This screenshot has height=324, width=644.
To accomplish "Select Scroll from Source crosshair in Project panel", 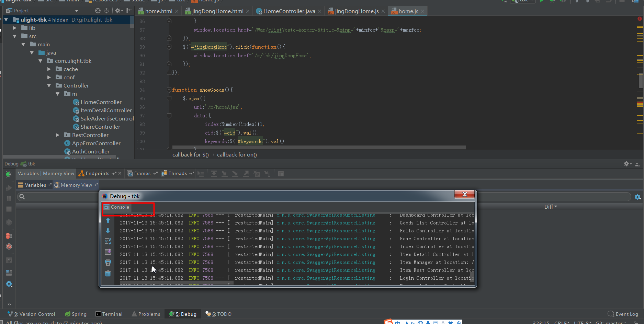I will pos(97,11).
